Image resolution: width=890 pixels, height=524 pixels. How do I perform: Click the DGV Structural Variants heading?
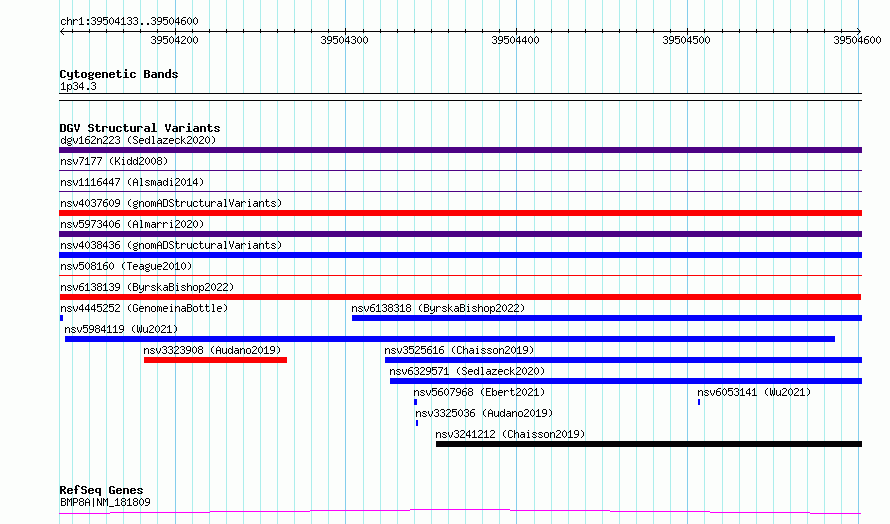[x=140, y=128]
